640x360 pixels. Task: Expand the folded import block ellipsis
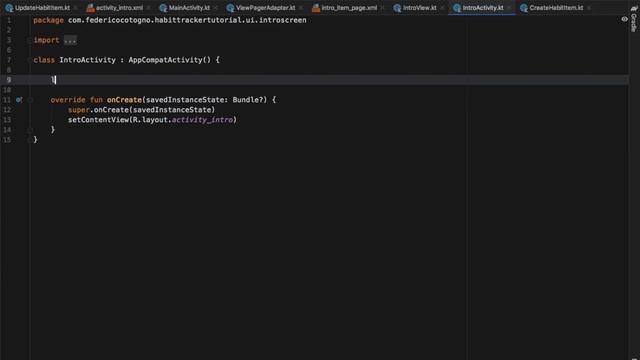pyautogui.click(x=70, y=40)
